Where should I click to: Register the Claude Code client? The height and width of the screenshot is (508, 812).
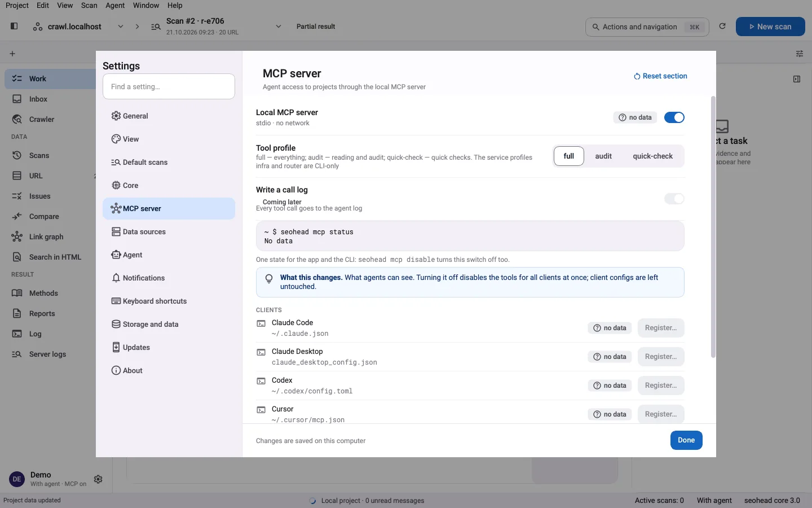click(661, 328)
